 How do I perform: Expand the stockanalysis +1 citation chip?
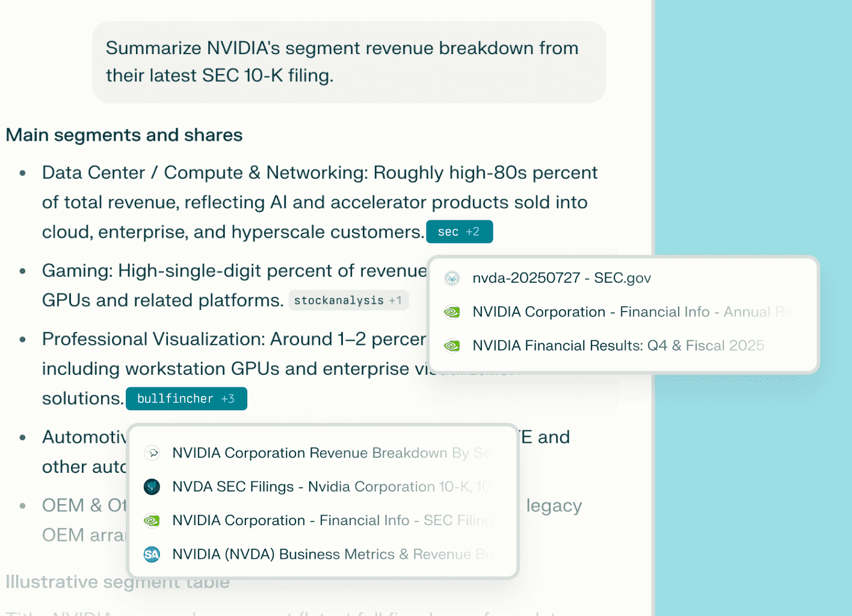coord(348,300)
